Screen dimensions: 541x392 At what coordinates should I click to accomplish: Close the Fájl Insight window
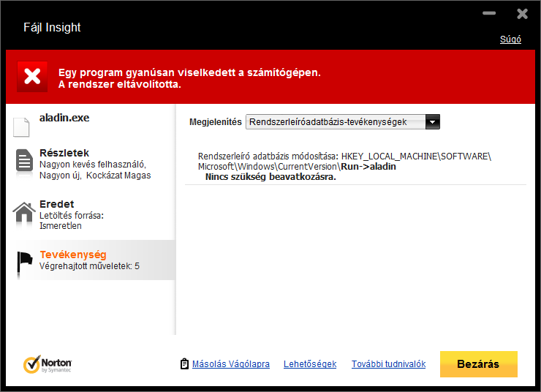pyautogui.click(x=523, y=14)
